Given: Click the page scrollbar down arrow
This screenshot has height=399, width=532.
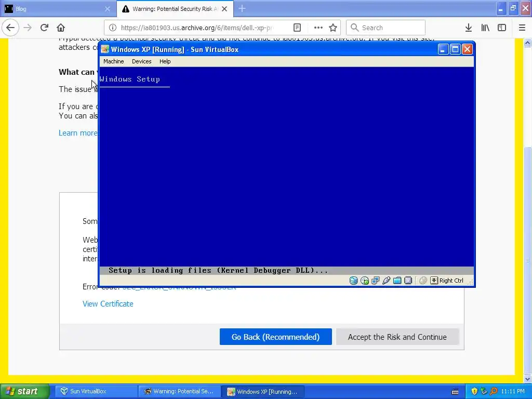Looking at the screenshot, I should pyautogui.click(x=528, y=379).
